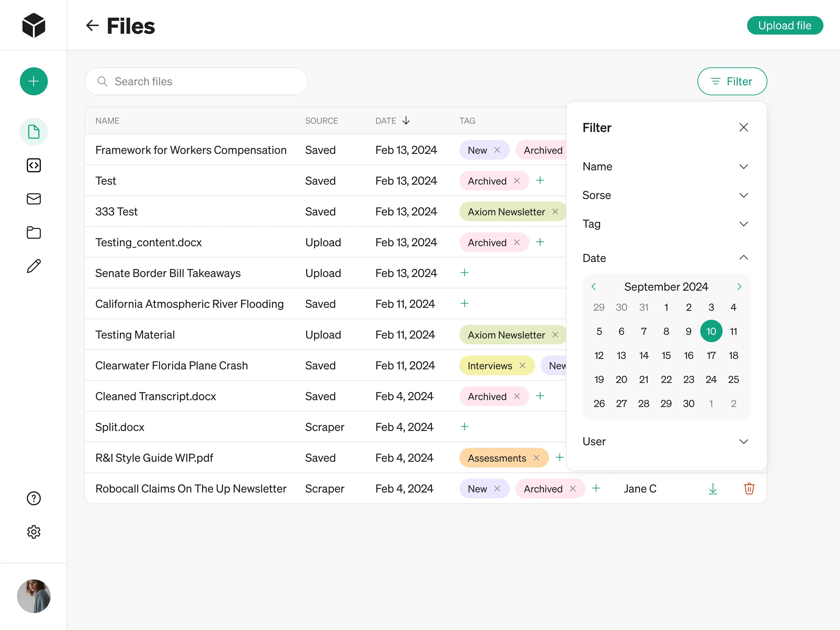Download the Robocall Claims newsletter file
The width and height of the screenshot is (840, 630).
click(x=713, y=488)
